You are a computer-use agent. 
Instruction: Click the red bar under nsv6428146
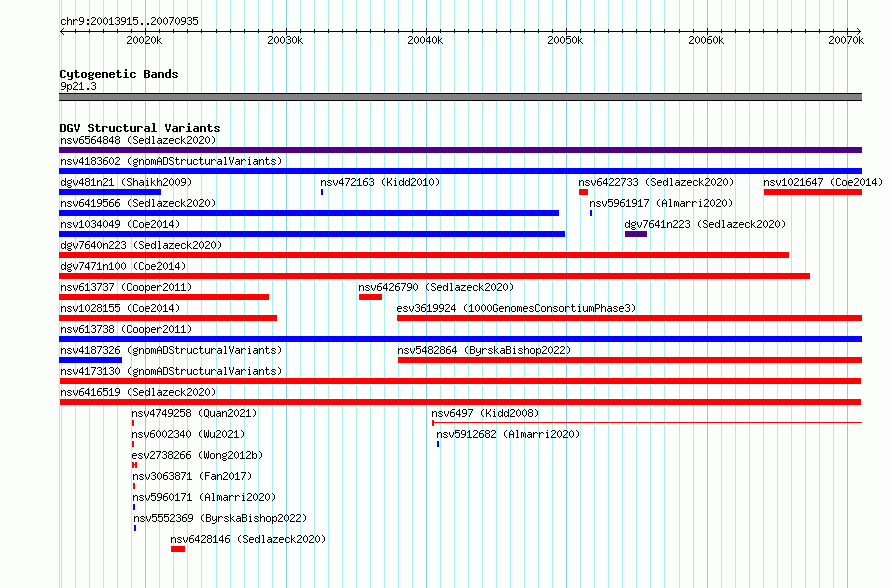[x=178, y=549]
